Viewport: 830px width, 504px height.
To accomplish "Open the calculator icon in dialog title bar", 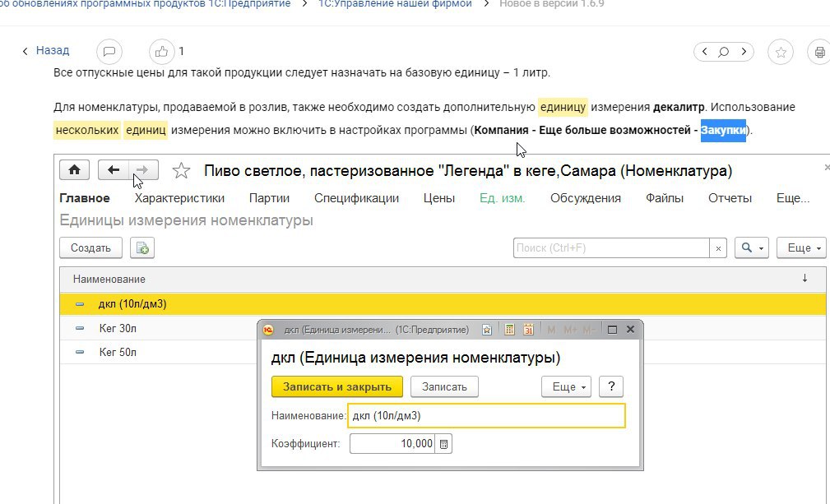I will [x=509, y=330].
